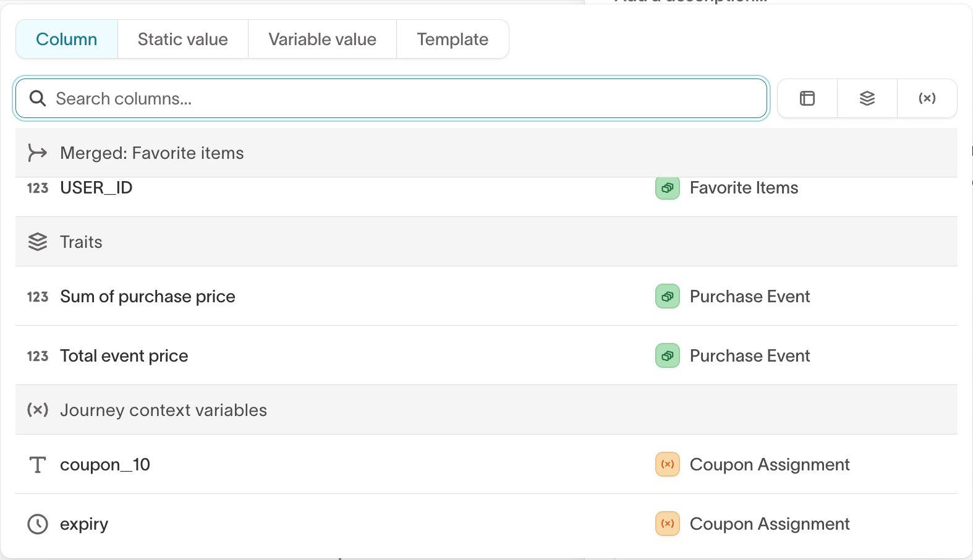Click the Total event price row
This screenshot has height=560, width=973.
point(124,355)
